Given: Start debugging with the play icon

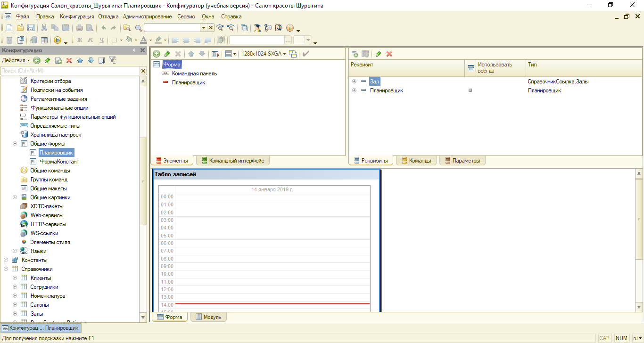Looking at the screenshot, I should [58, 40].
